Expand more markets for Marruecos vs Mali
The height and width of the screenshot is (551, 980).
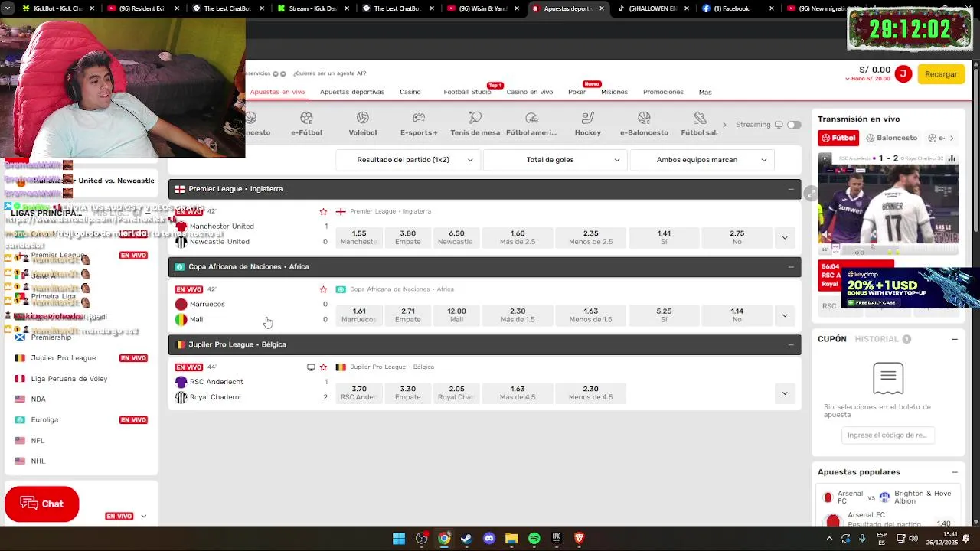tap(784, 315)
